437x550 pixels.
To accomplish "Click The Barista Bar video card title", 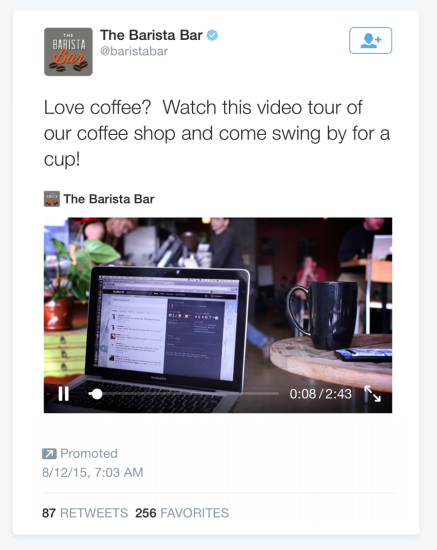I will point(109,199).
